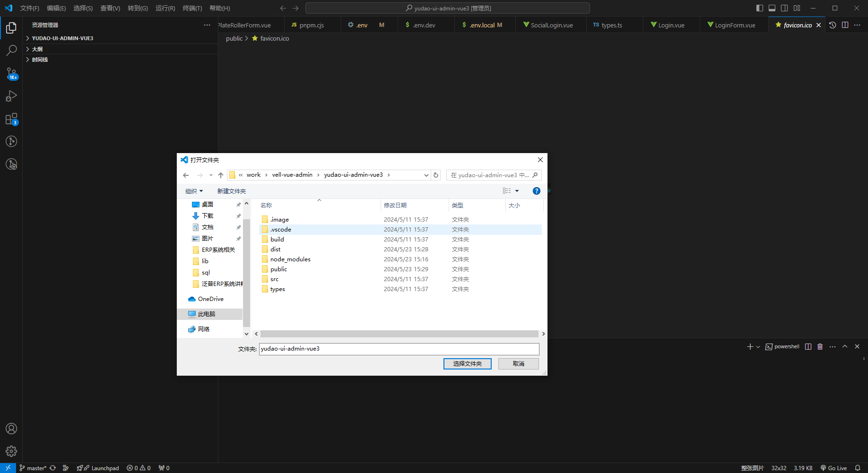Click the file list horizontal scrollbar

(x=399, y=334)
